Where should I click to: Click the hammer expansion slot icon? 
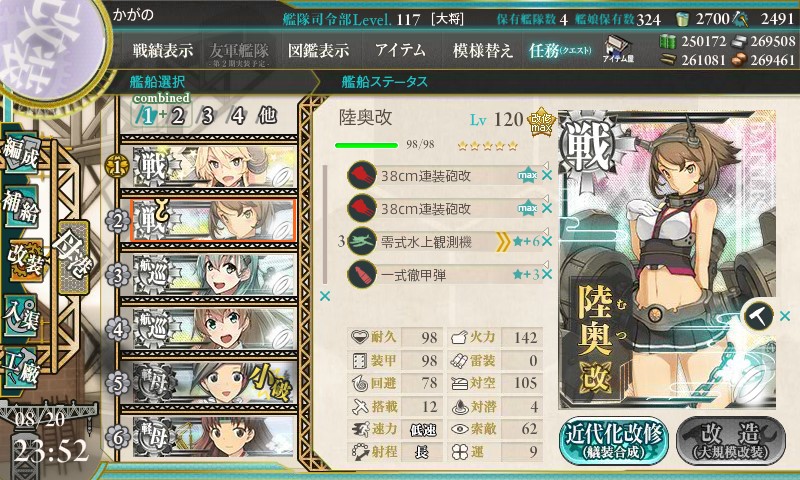click(758, 316)
